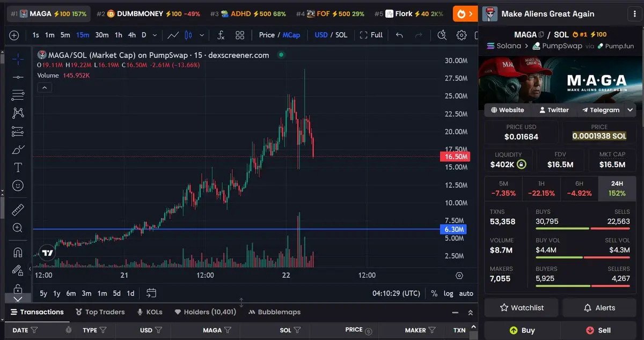Click the TradingView logo on chart
The width and height of the screenshot is (644, 340).
point(47,253)
